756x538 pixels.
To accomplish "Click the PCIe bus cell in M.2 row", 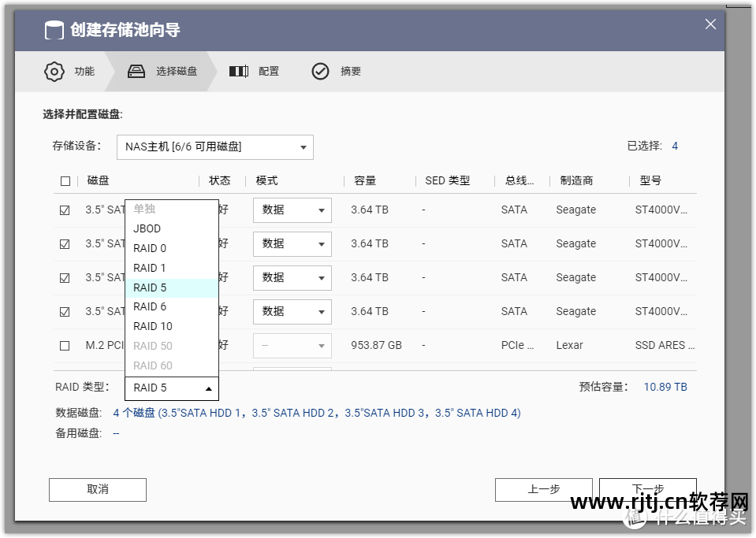I will click(x=517, y=345).
